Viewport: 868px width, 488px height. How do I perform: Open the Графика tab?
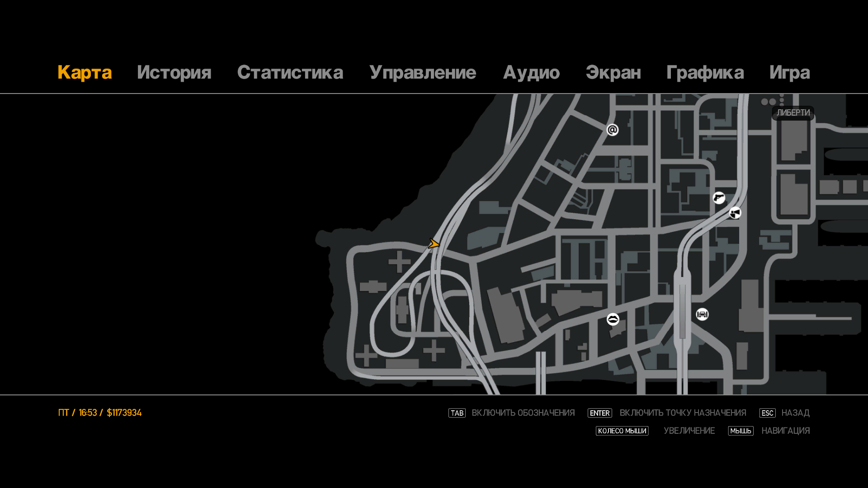pos(705,73)
